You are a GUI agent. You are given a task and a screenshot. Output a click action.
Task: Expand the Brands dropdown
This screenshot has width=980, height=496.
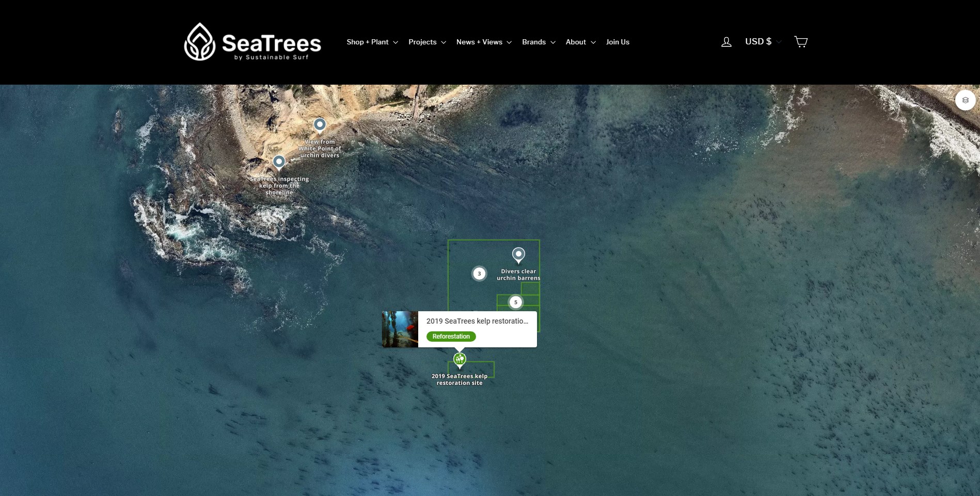pos(538,42)
